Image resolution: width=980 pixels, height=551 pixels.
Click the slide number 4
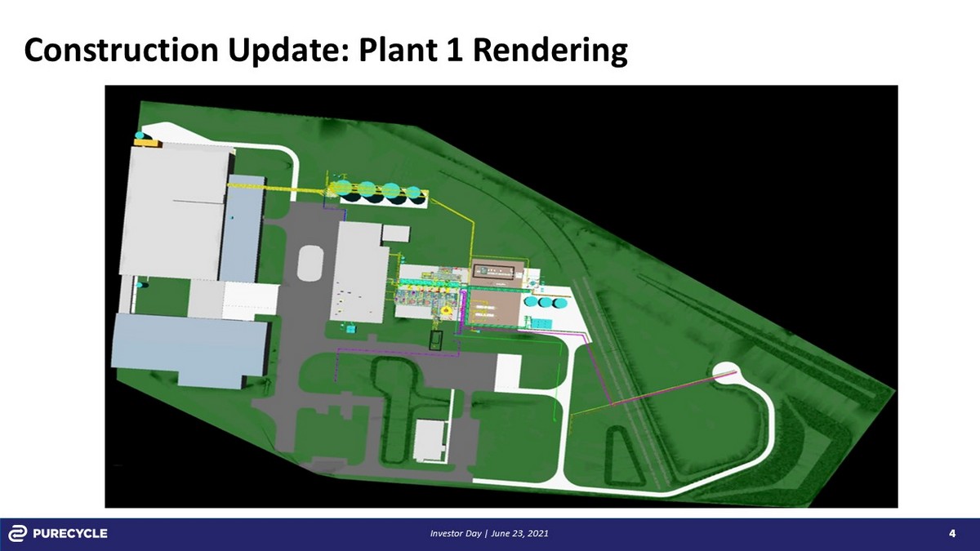[952, 534]
